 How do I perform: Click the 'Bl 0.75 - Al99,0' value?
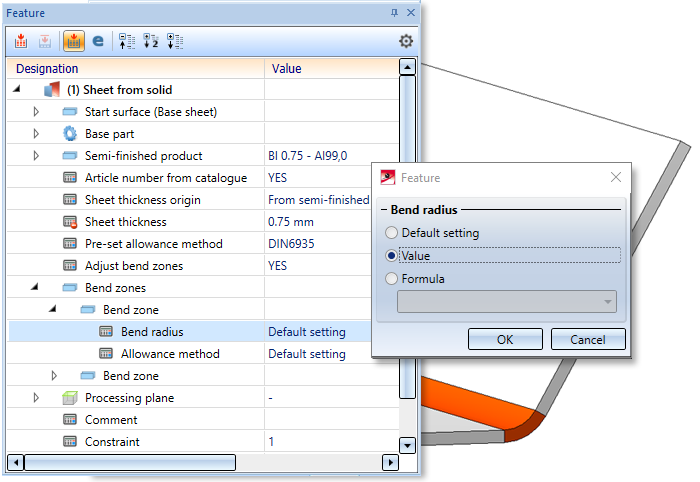308,156
